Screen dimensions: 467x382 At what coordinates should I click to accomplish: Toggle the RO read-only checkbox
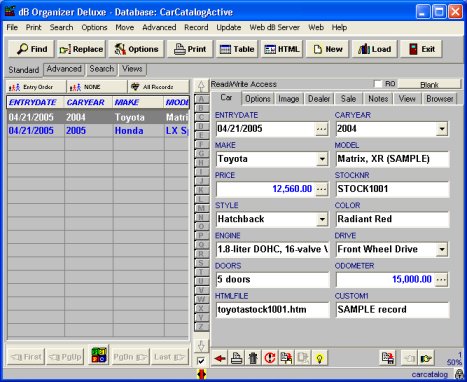point(378,84)
